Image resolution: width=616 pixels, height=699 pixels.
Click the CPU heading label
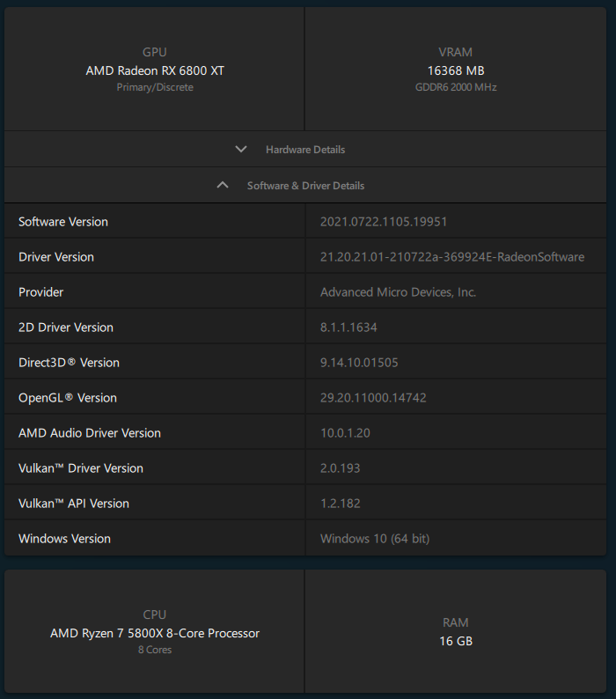pyautogui.click(x=155, y=614)
